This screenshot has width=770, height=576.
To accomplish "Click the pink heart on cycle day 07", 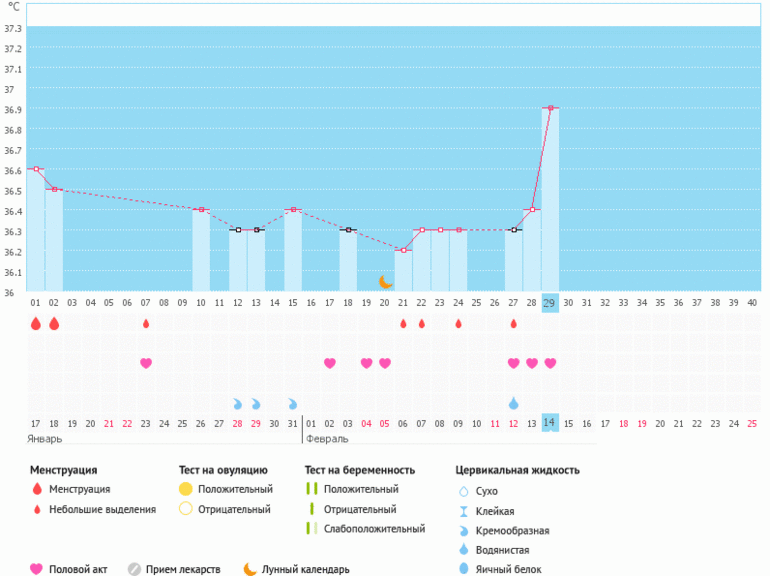I will [x=146, y=363].
